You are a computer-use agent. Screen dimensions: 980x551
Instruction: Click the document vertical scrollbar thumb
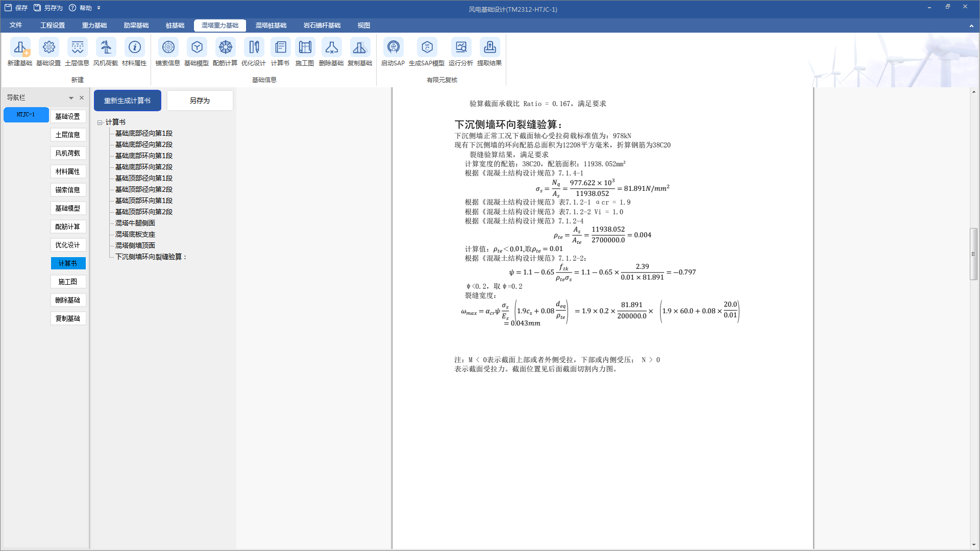974,254
